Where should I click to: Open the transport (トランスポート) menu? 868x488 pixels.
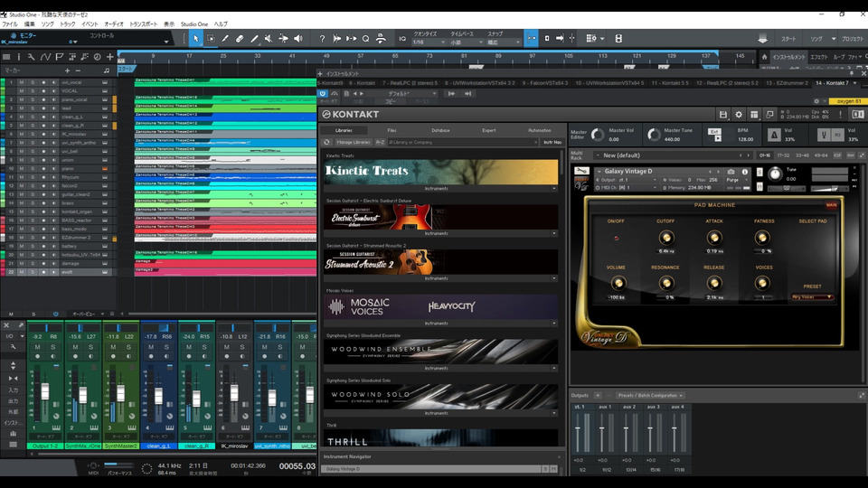coord(144,24)
